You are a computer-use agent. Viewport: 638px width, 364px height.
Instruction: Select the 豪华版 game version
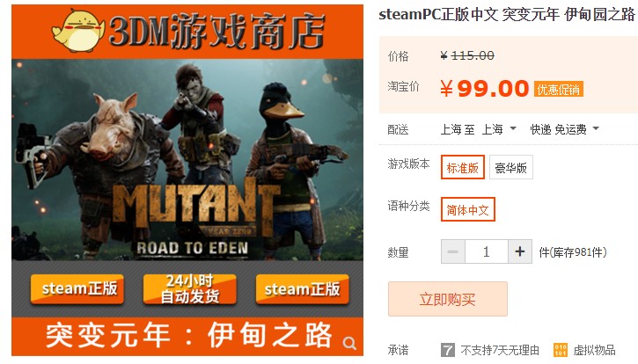(x=510, y=167)
